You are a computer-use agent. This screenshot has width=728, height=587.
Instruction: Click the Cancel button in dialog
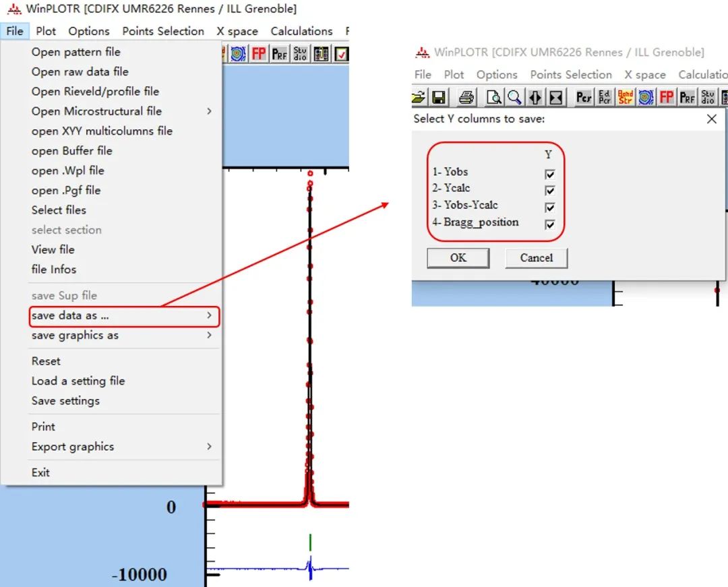536,258
